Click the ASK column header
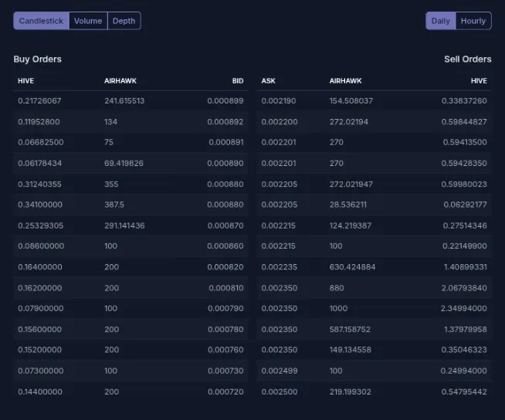 point(268,81)
